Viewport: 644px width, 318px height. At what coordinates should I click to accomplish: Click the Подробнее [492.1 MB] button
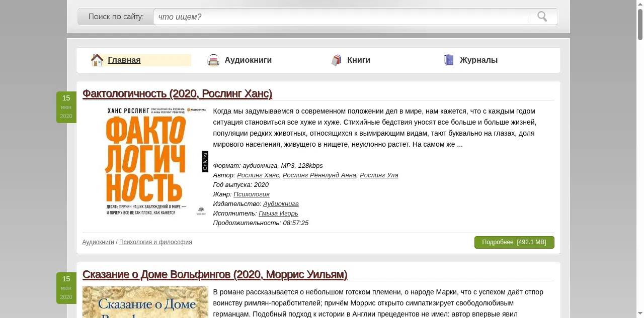pyautogui.click(x=514, y=242)
